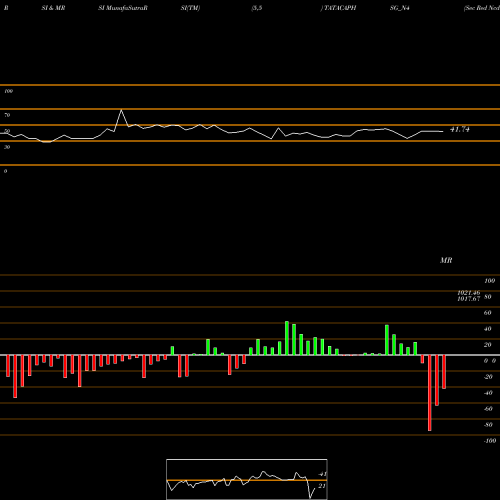Click the '(Sec Red Ncd' text at top right
Viewport: 500px width, 500px height.
coord(482,8)
